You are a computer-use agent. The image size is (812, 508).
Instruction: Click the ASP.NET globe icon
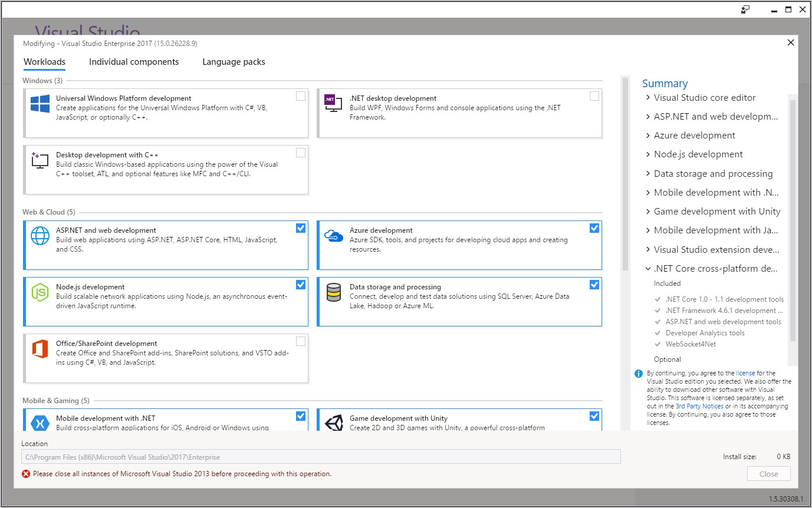pos(40,236)
